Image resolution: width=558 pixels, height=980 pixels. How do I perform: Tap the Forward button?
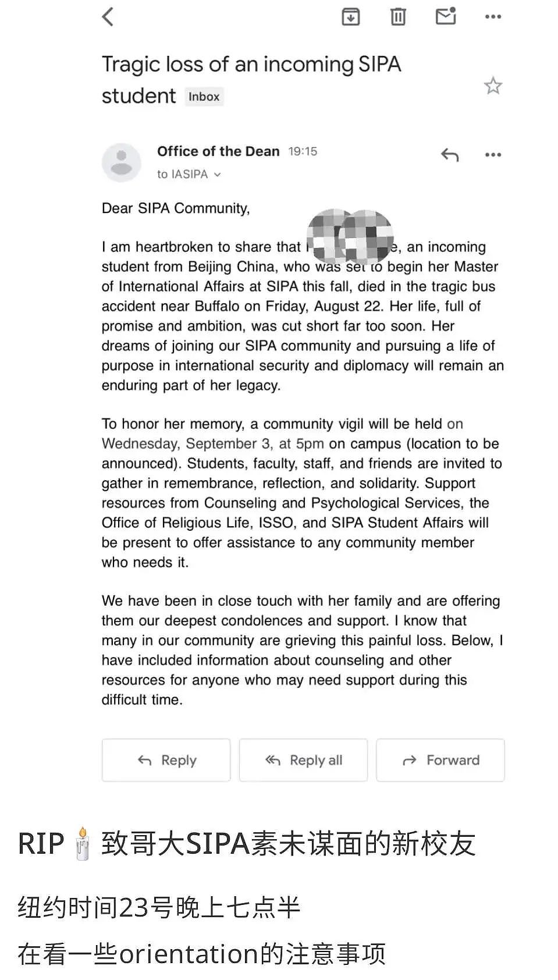(x=440, y=760)
